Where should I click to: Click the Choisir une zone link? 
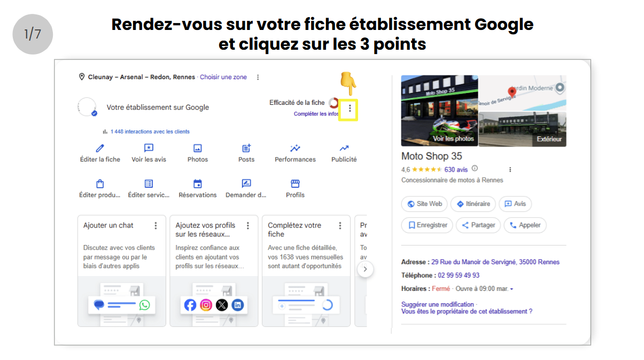pyautogui.click(x=223, y=77)
